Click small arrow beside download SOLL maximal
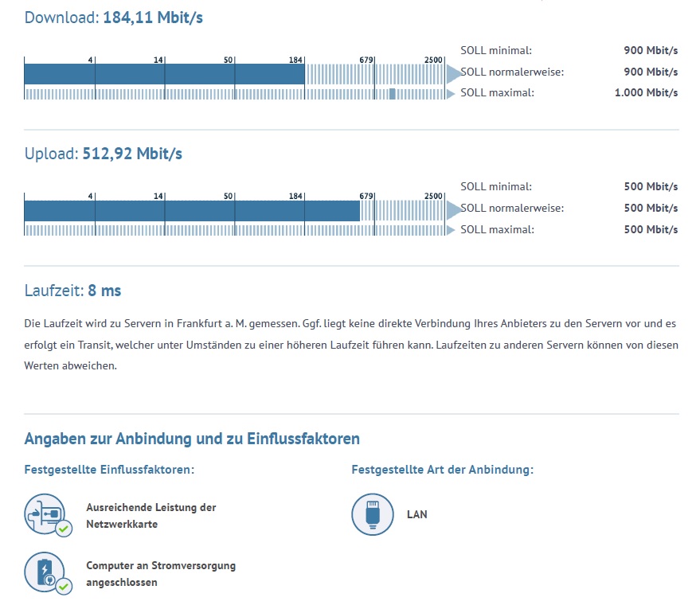 coord(451,93)
